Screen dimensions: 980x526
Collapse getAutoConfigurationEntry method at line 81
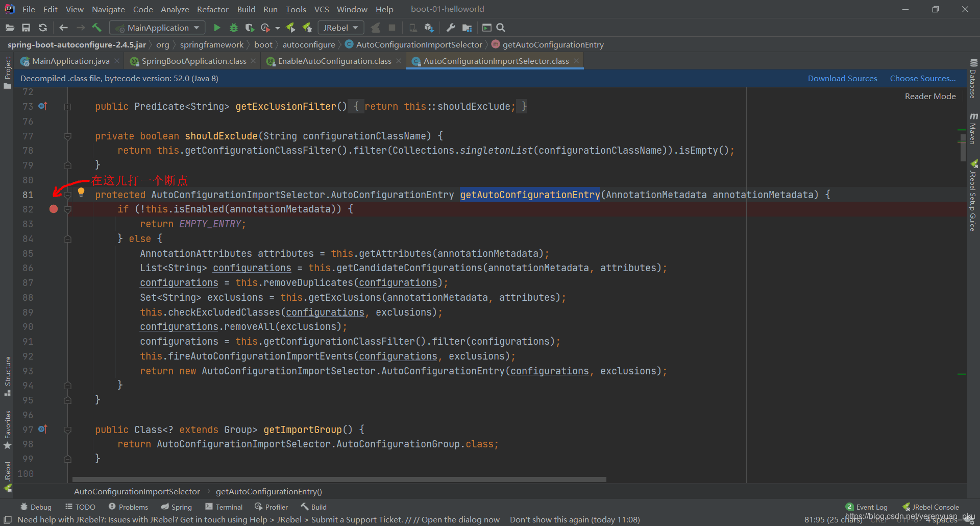[67, 195]
